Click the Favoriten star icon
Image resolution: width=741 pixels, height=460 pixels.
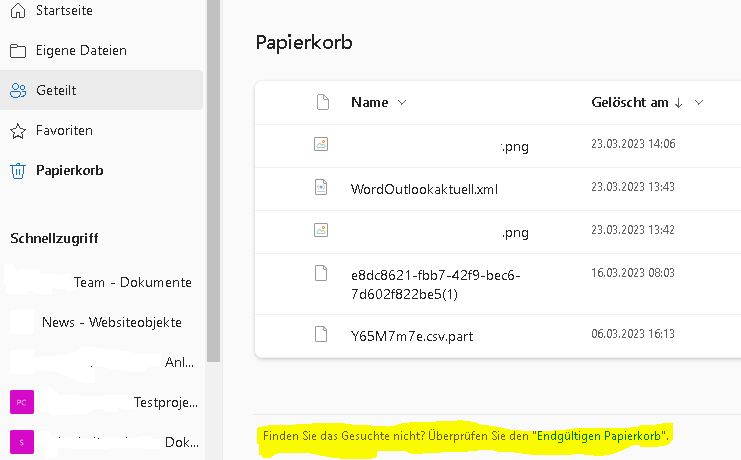click(x=17, y=130)
